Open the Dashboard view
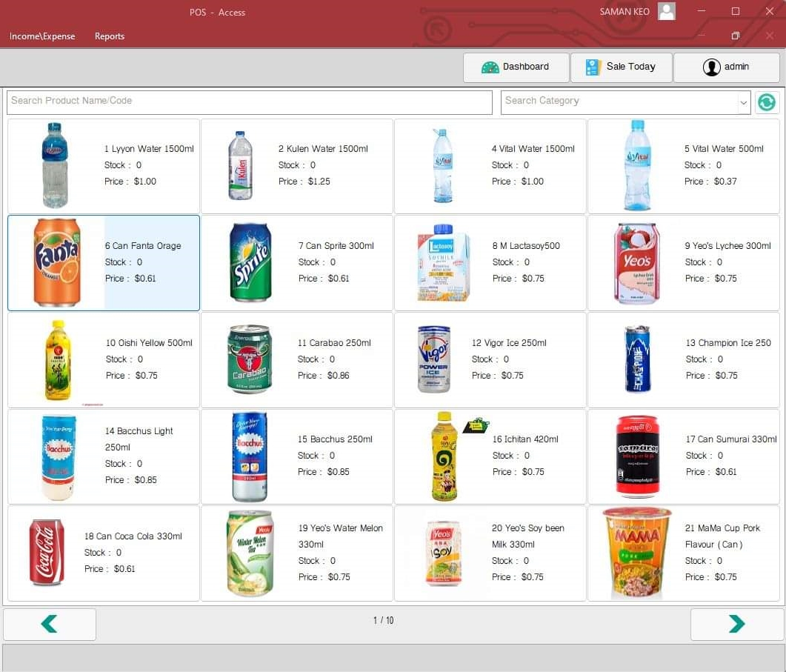The height and width of the screenshot is (672, 786). (x=516, y=67)
